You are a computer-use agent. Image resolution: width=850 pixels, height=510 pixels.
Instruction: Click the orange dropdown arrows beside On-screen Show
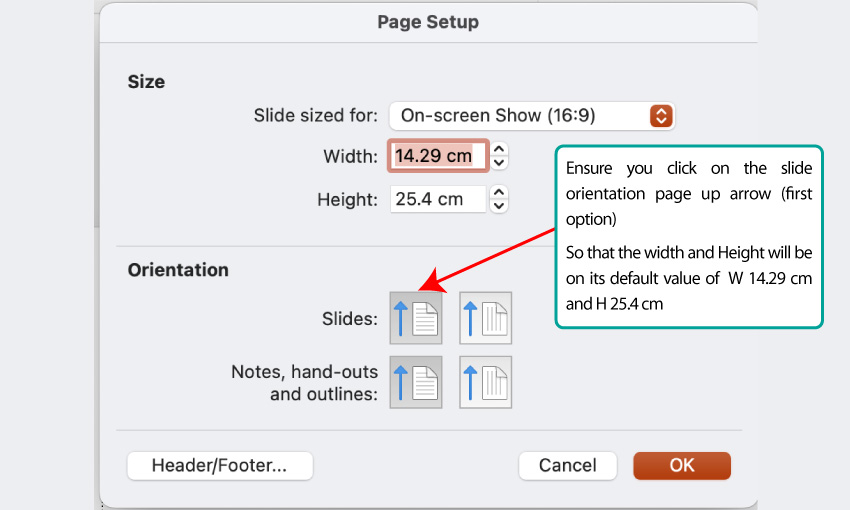tap(661, 115)
